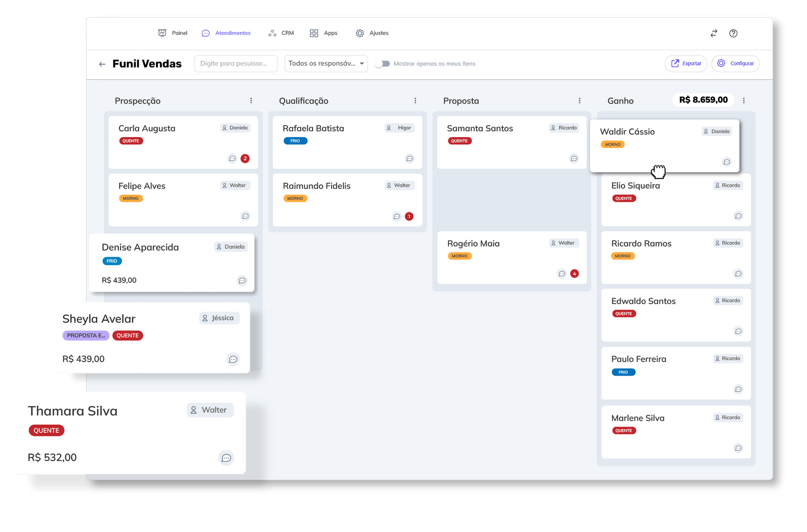This screenshot has width=807, height=532.
Task: Open chat icon on Sheyla Avelar card
Action: click(x=233, y=360)
